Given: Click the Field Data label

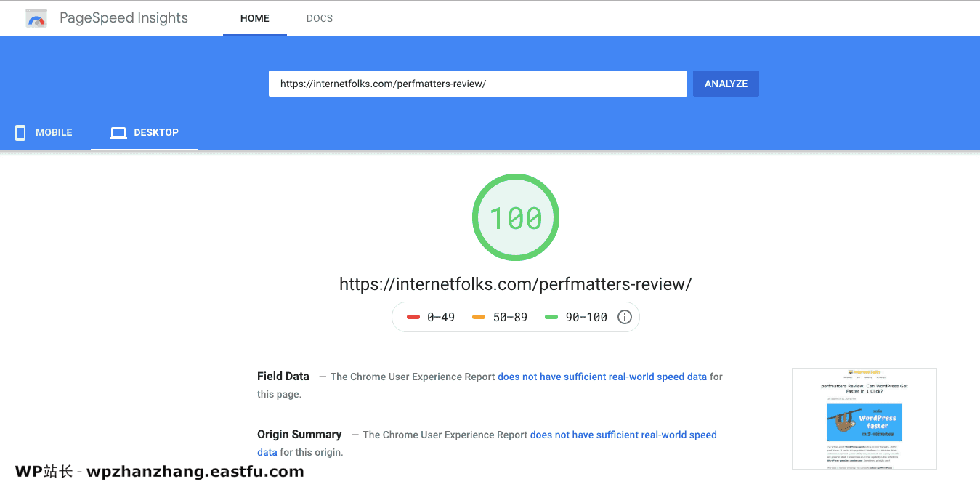Looking at the screenshot, I should (x=283, y=377).
